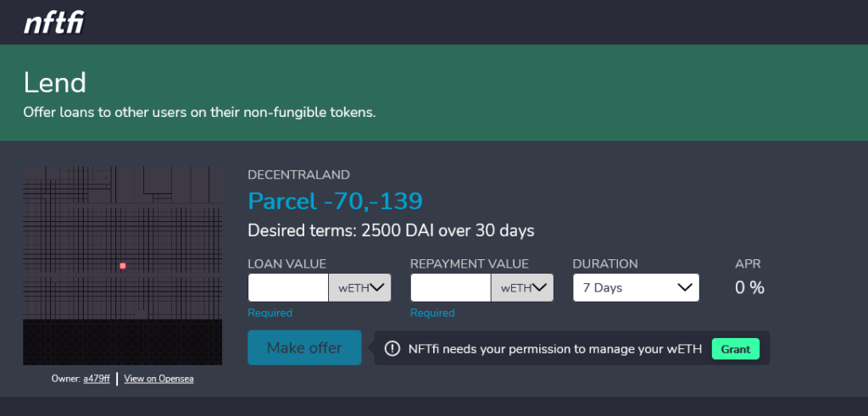Viewport: 868px width, 416px height.
Task: Click the Desired terms text
Action: coord(392,230)
